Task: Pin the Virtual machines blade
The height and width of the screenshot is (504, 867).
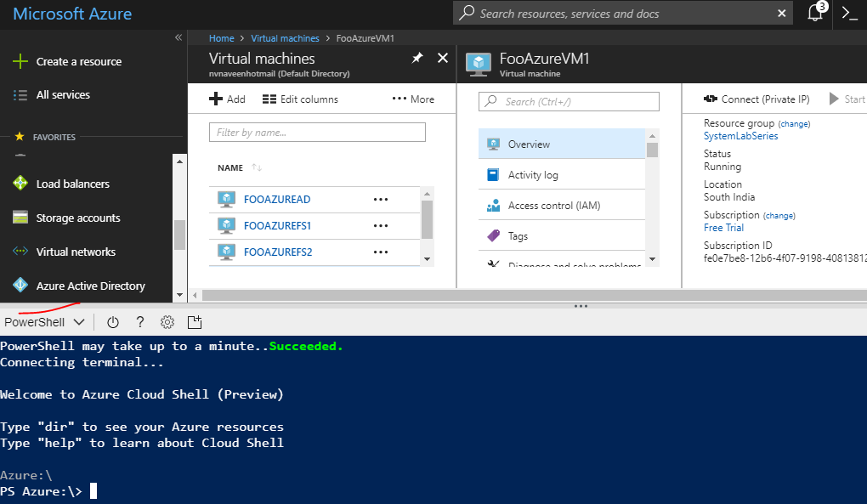Action: tap(416, 58)
